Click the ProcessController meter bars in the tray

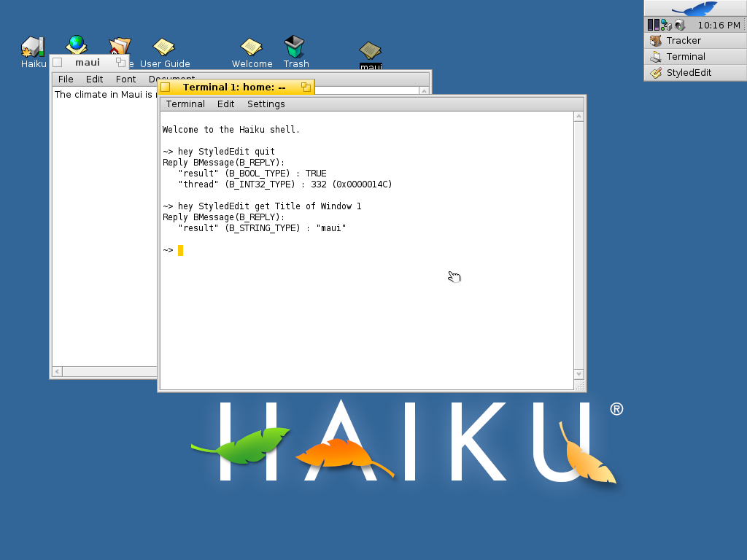(652, 24)
